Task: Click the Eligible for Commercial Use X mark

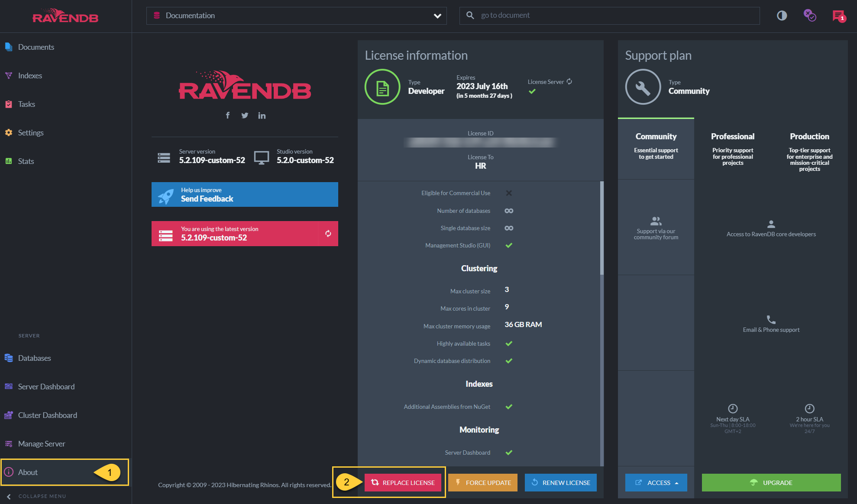Action: click(x=509, y=193)
